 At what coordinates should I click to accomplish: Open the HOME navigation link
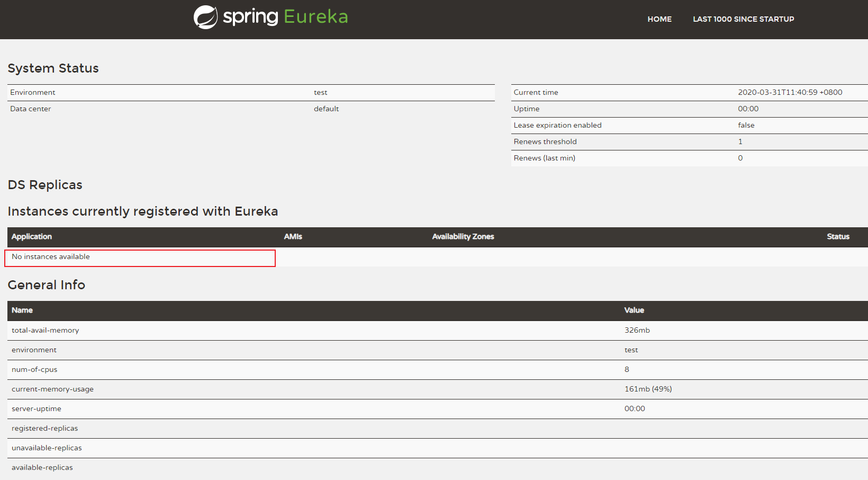pyautogui.click(x=659, y=19)
